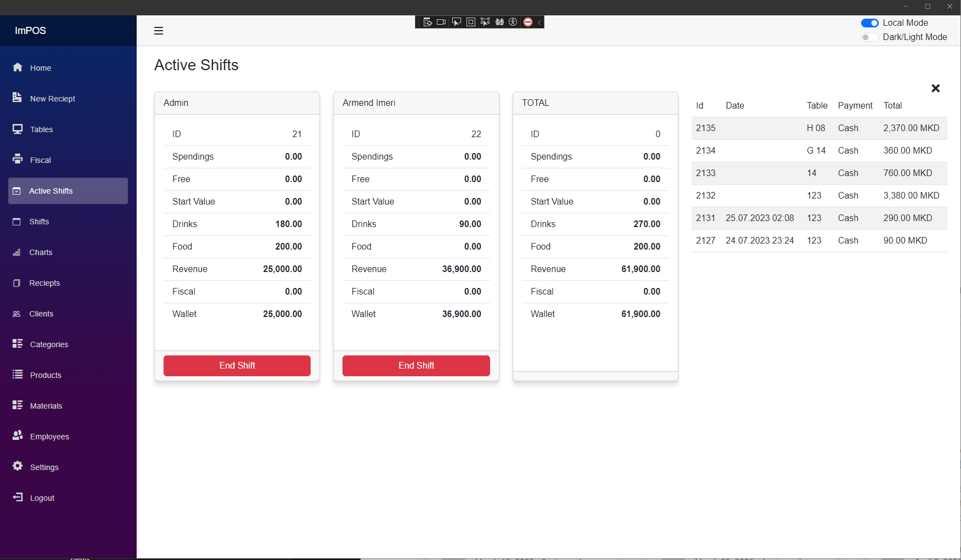Select receipt row 2134
961x560 pixels.
[x=819, y=151]
